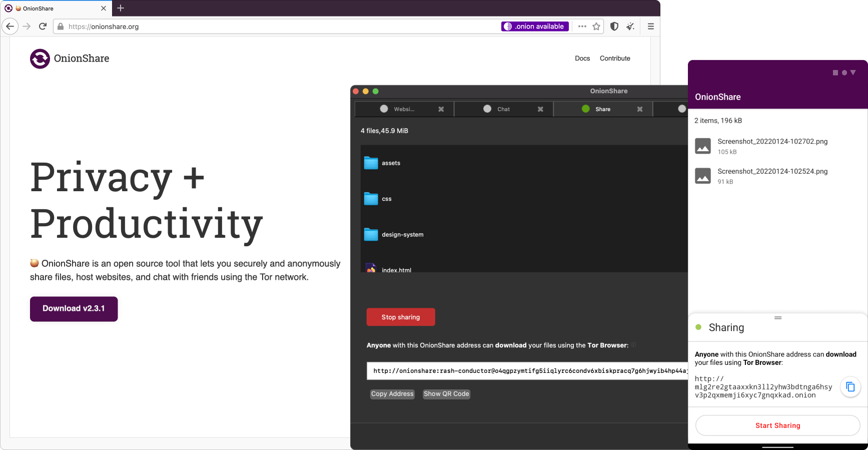This screenshot has height=450, width=868.
Task: Click the new identity broom icon
Action: click(x=630, y=27)
